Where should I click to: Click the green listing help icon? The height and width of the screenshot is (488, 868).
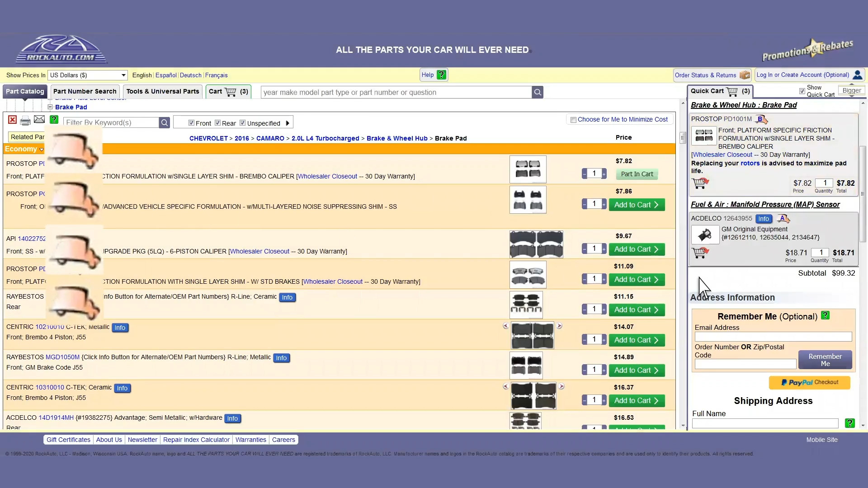pos(54,120)
